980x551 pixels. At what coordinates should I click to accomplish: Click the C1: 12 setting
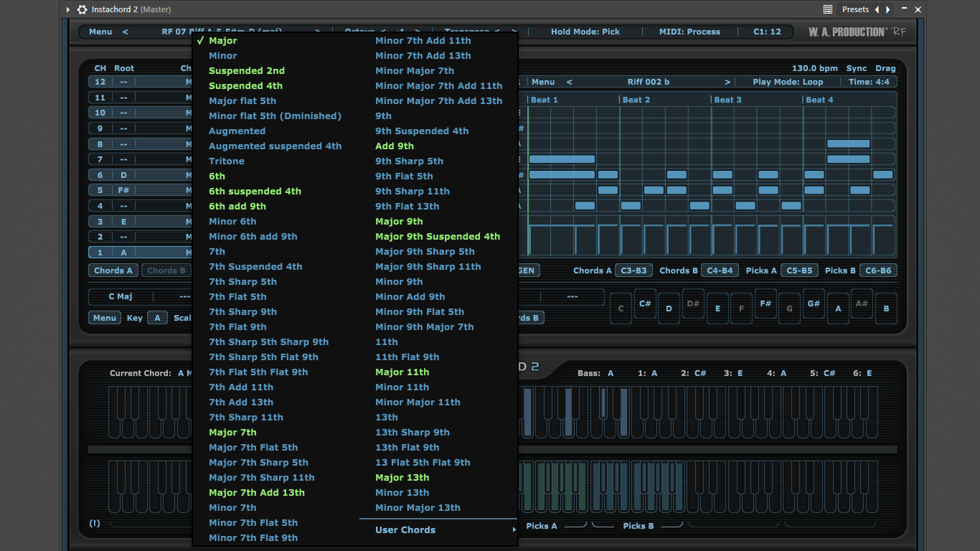[x=767, y=32]
